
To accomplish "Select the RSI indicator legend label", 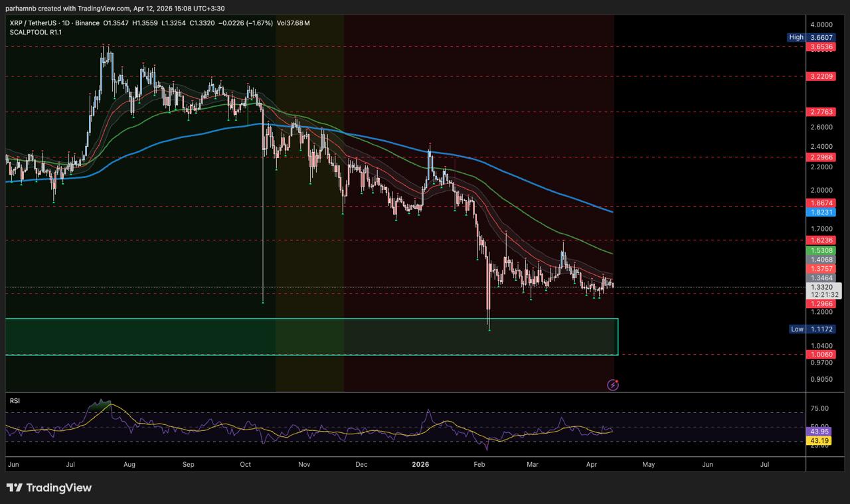I will click(x=13, y=400).
